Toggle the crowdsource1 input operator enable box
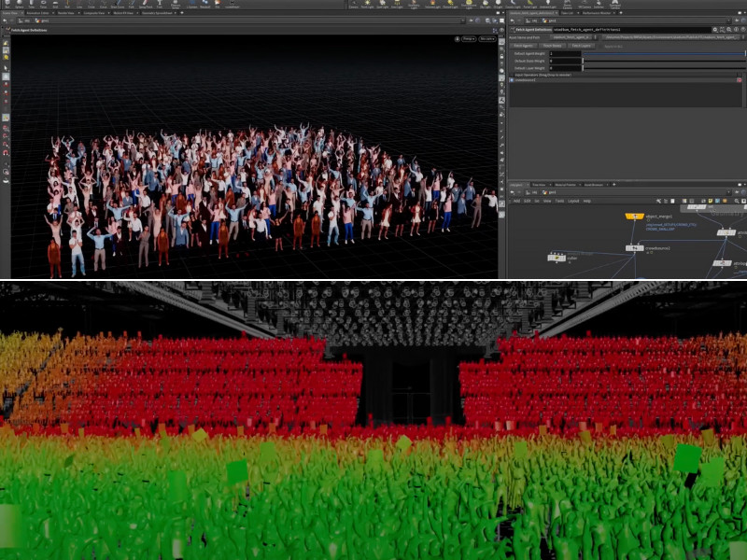The image size is (747, 560). pyautogui.click(x=512, y=80)
